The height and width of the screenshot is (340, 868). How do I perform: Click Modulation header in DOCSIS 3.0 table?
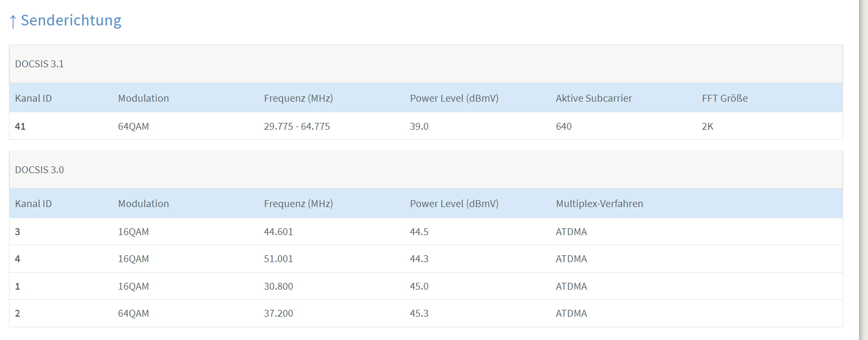pos(143,204)
